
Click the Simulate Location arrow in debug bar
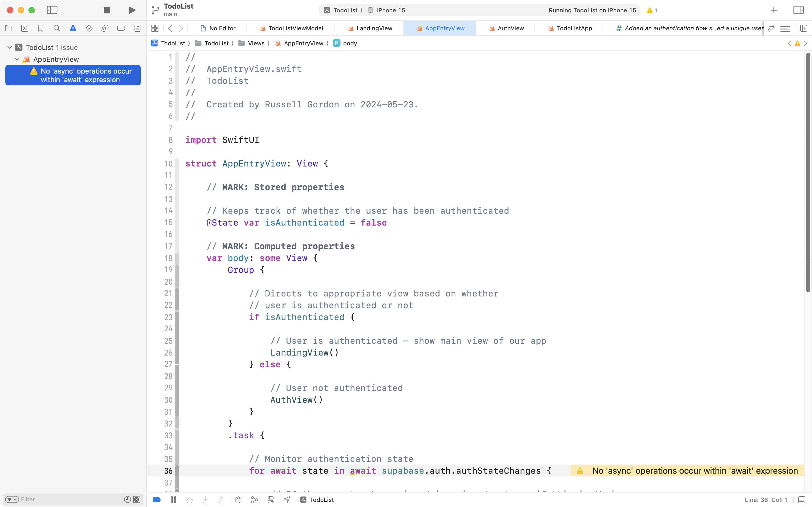(287, 500)
